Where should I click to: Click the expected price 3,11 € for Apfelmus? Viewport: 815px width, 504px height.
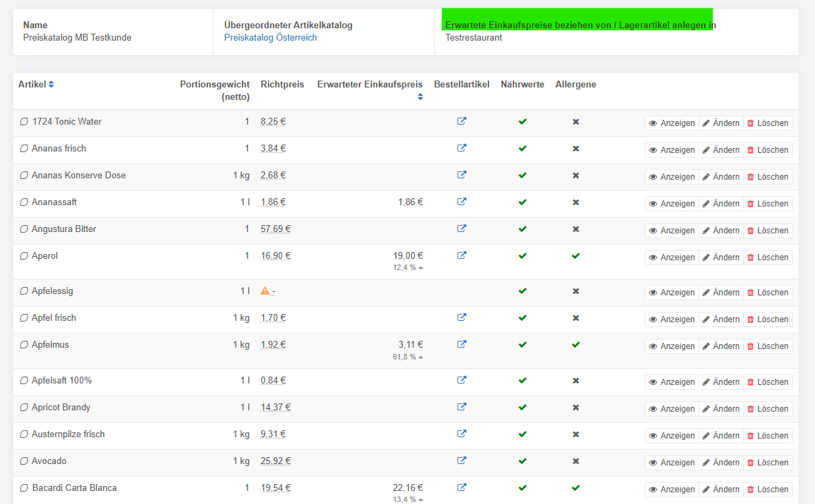411,344
